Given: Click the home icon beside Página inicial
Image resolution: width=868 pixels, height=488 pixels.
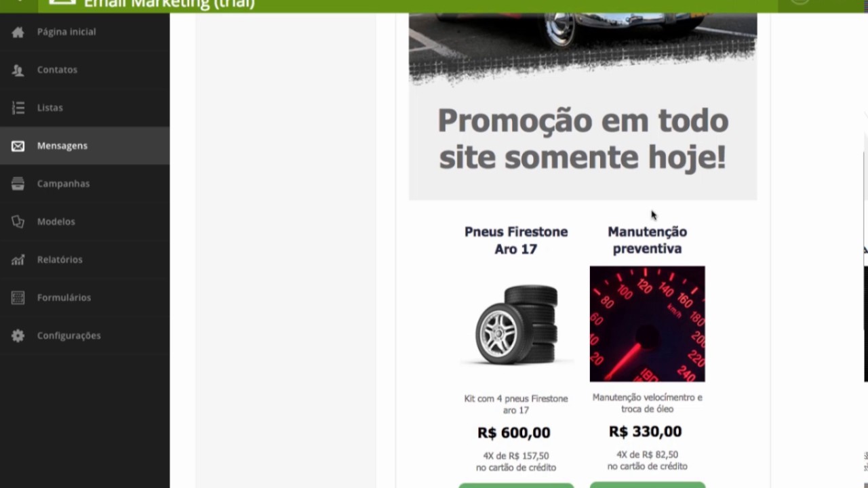Looking at the screenshot, I should (x=18, y=32).
